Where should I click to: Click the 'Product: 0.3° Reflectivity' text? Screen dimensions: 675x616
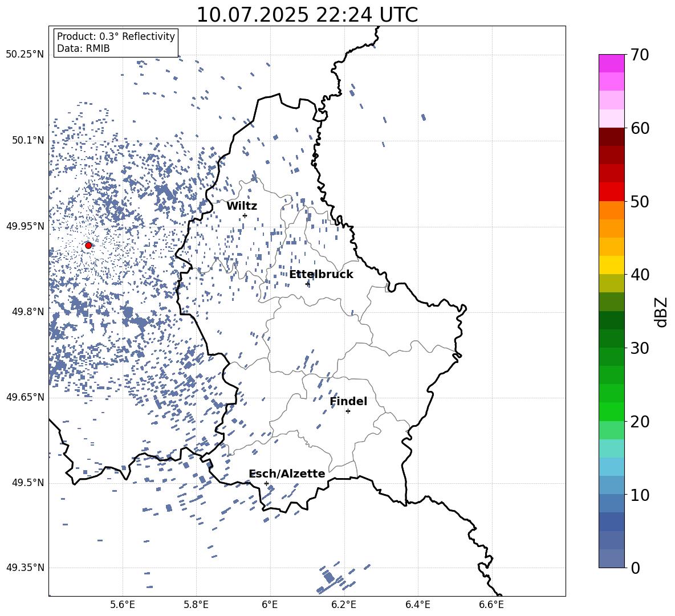[116, 36]
